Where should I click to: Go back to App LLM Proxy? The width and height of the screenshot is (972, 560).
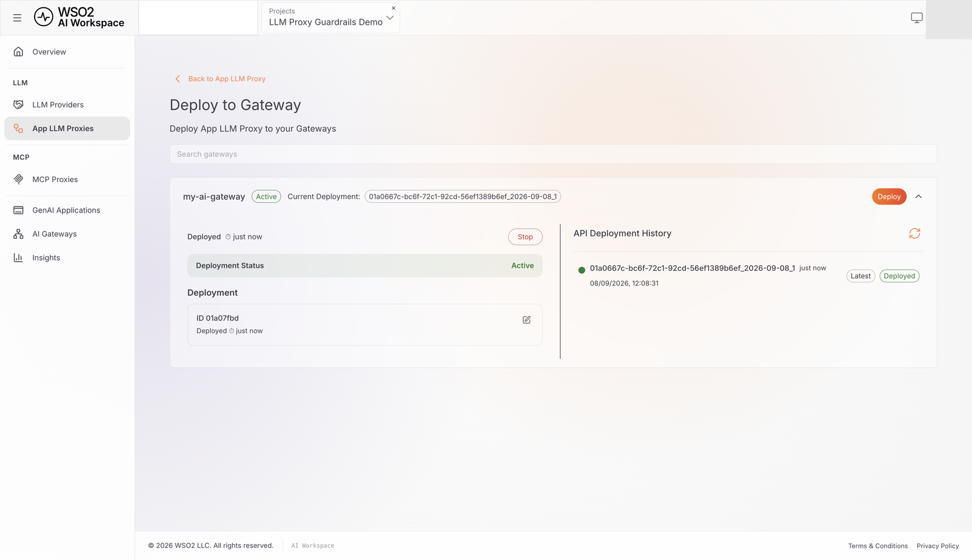(x=227, y=78)
